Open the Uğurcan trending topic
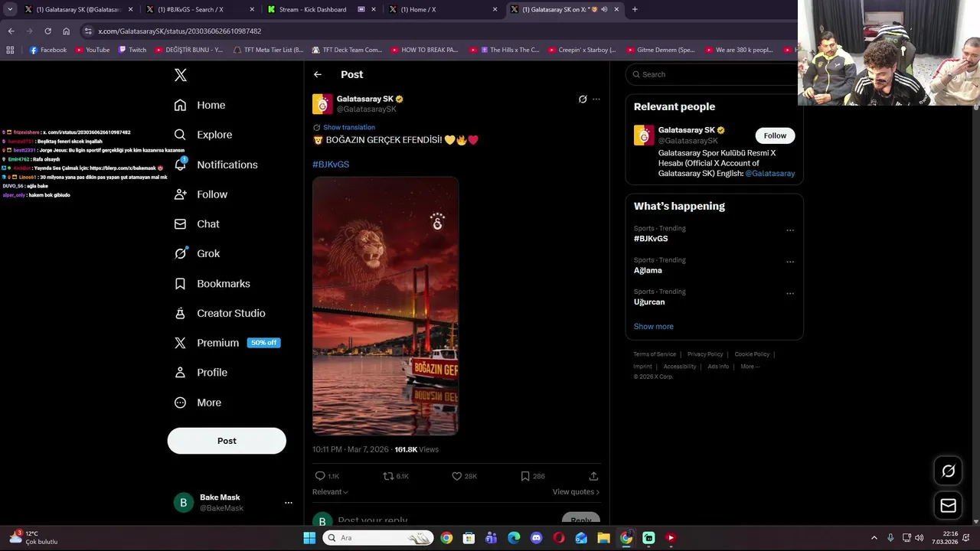The width and height of the screenshot is (980, 551). pos(649,302)
